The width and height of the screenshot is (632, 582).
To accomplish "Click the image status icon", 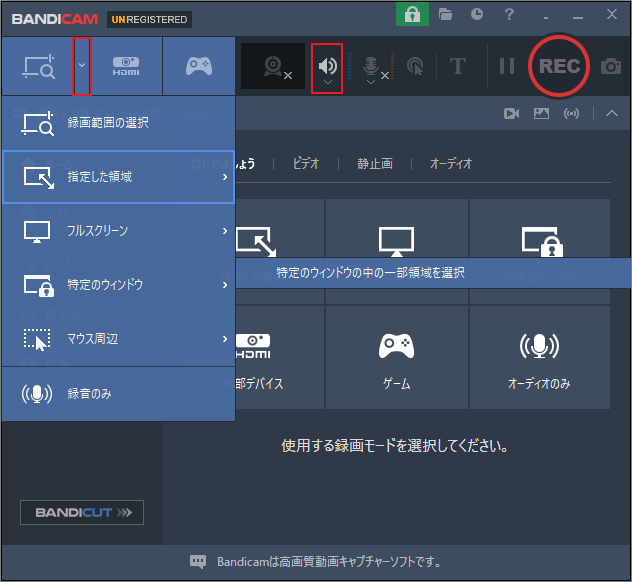I will click(x=541, y=114).
